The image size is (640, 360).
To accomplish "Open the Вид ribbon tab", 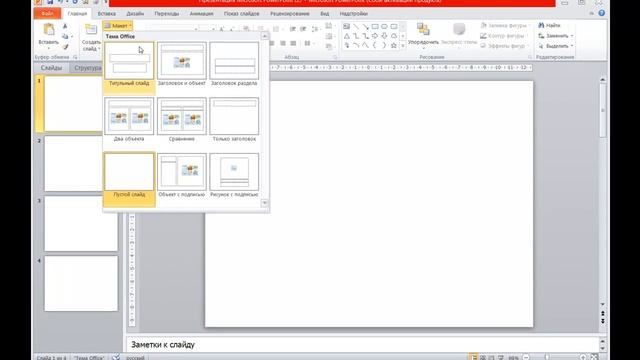I will [324, 13].
